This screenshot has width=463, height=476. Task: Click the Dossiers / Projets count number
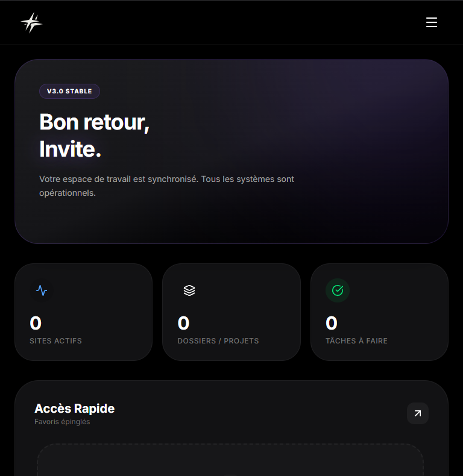click(183, 324)
